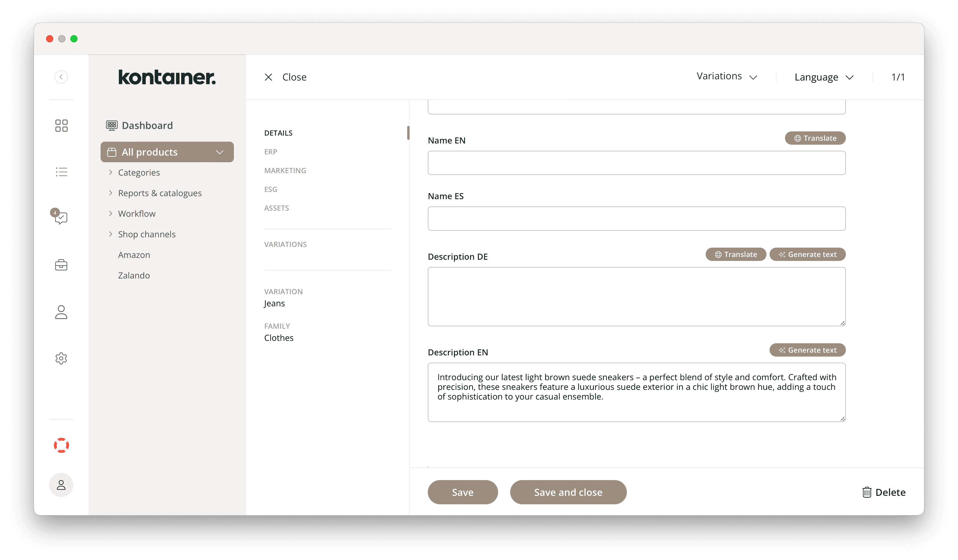Open the Language dropdown
Image resolution: width=958 pixels, height=560 pixels.
tap(823, 77)
